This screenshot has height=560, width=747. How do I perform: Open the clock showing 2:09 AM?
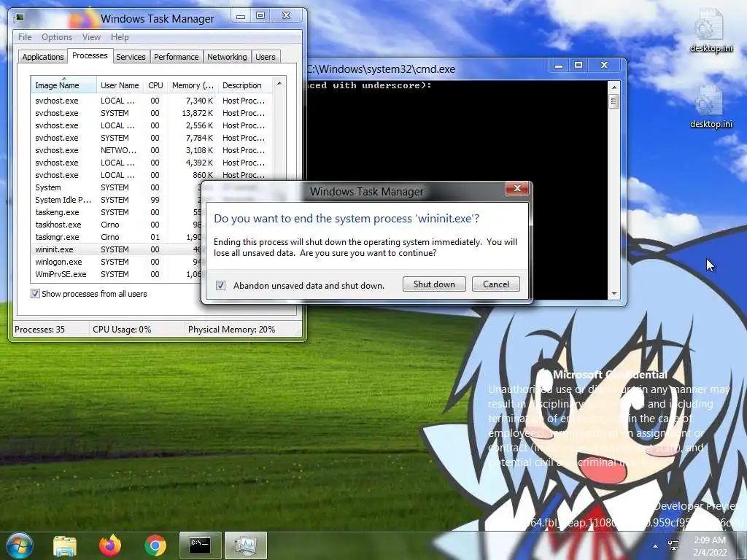click(710, 546)
